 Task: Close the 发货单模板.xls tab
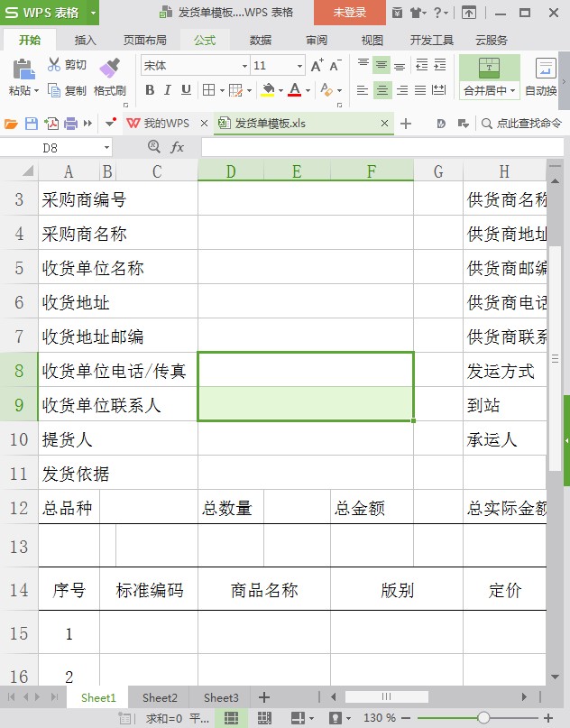(384, 124)
